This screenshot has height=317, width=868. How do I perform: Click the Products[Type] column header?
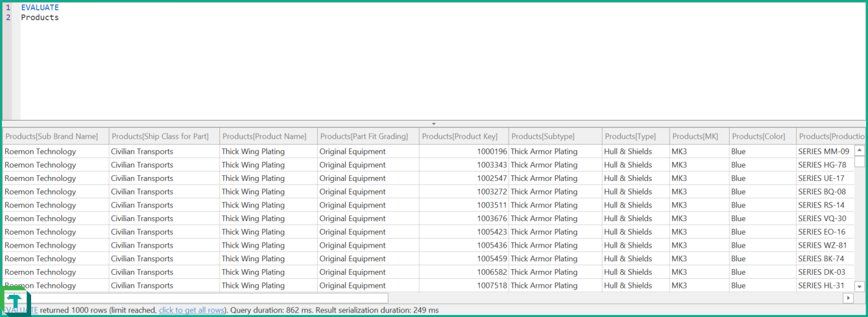pyautogui.click(x=636, y=136)
